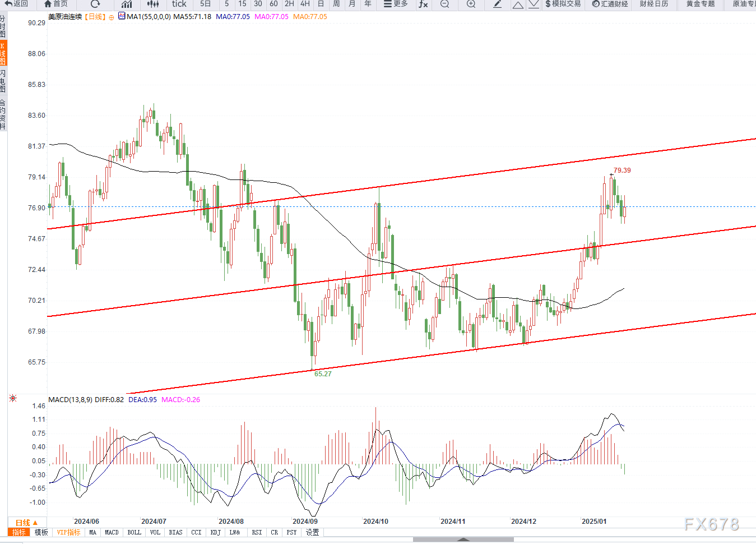Click the 模拟交易 button
This screenshot has width=756, height=544.
(563, 4)
